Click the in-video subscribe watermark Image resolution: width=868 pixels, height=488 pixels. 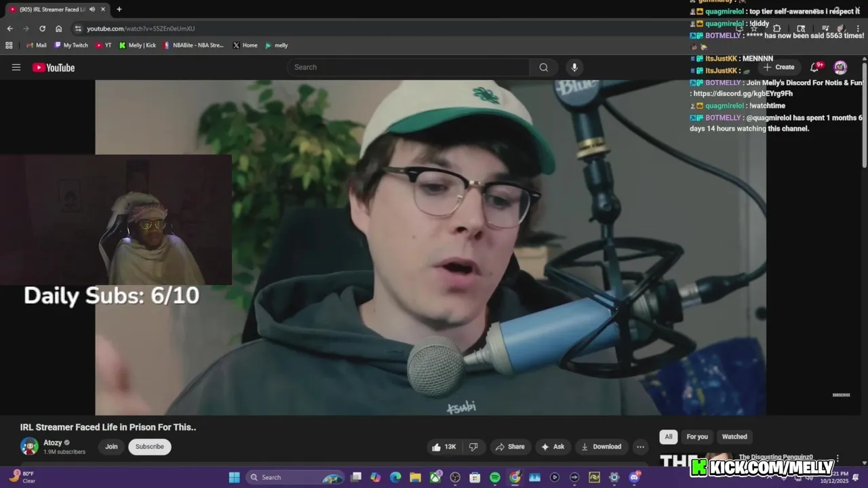point(841,394)
